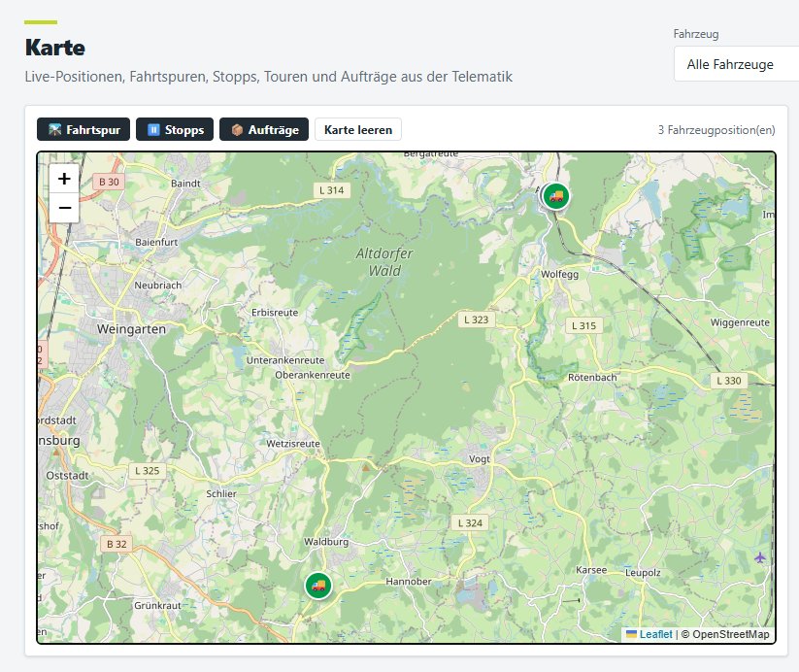Click the Vogt town label
The width and height of the screenshot is (799, 672).
coord(479,459)
